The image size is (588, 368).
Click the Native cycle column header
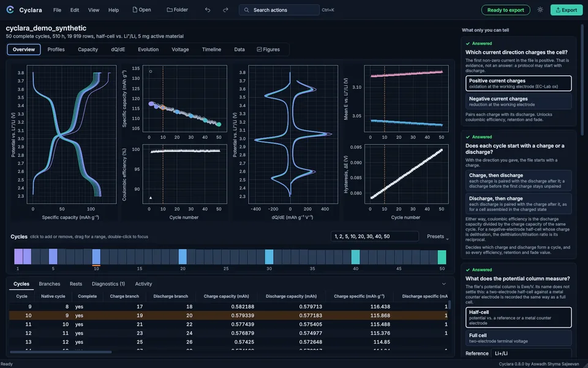[53, 296]
